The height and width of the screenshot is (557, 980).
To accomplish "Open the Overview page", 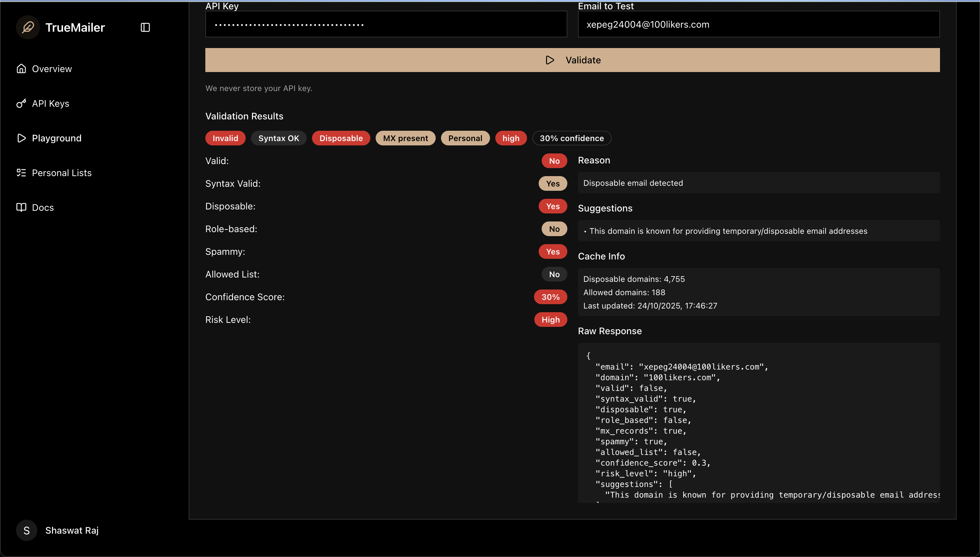I will (x=52, y=69).
